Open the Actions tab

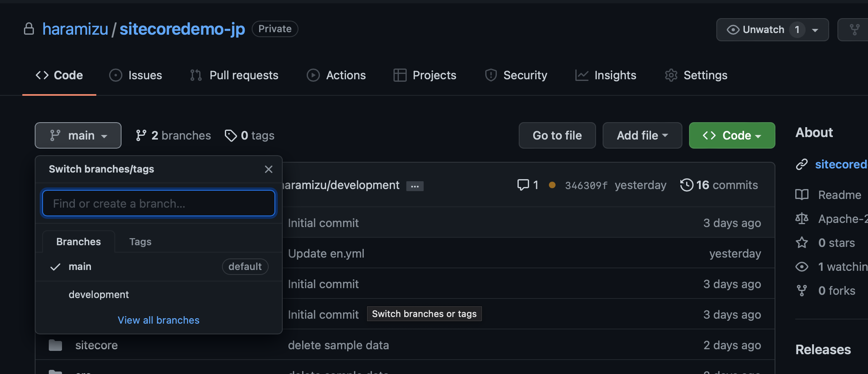click(336, 75)
